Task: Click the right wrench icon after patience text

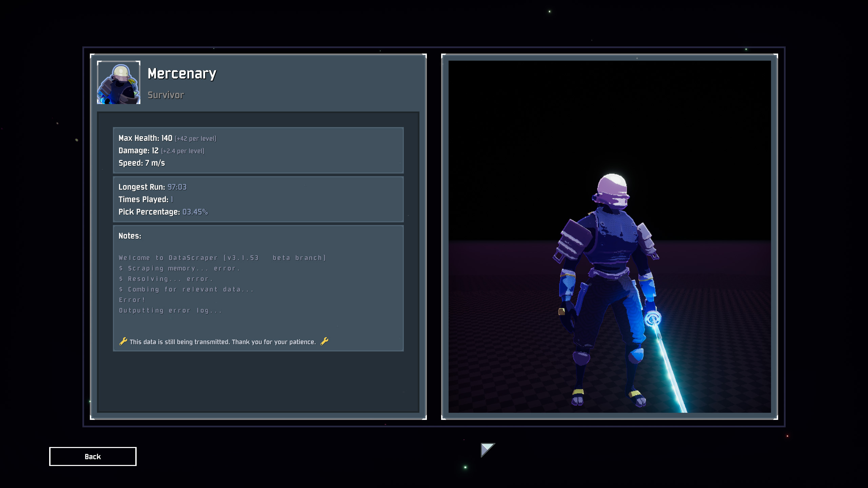Action: coord(324,341)
